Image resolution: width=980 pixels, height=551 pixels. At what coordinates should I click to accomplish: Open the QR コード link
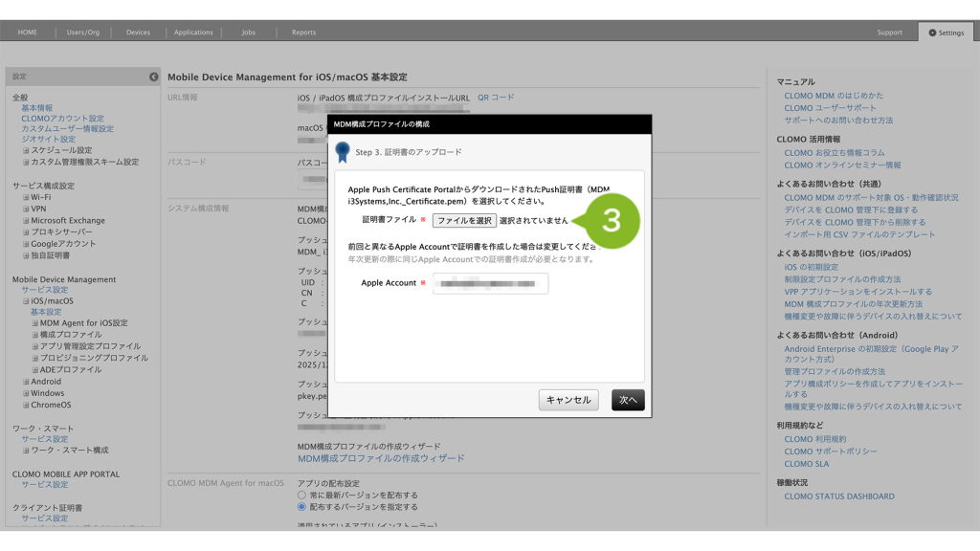tap(496, 98)
